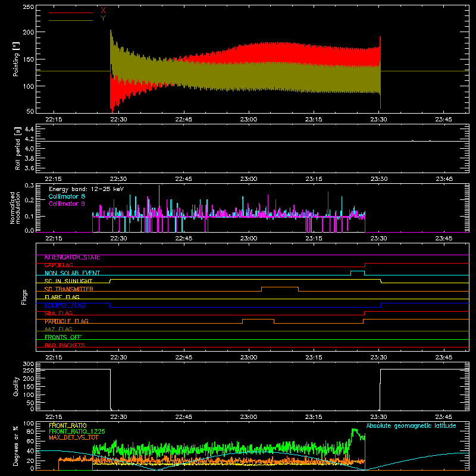Viewport: 476px width, 476px height.
Task: Click the green FRONT_RATIO_1225 legend text
Action: point(77,431)
